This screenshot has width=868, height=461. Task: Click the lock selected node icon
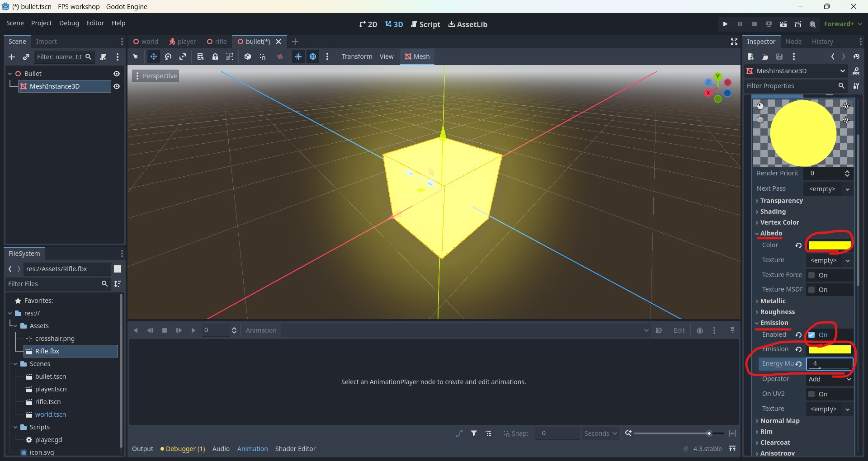click(215, 56)
